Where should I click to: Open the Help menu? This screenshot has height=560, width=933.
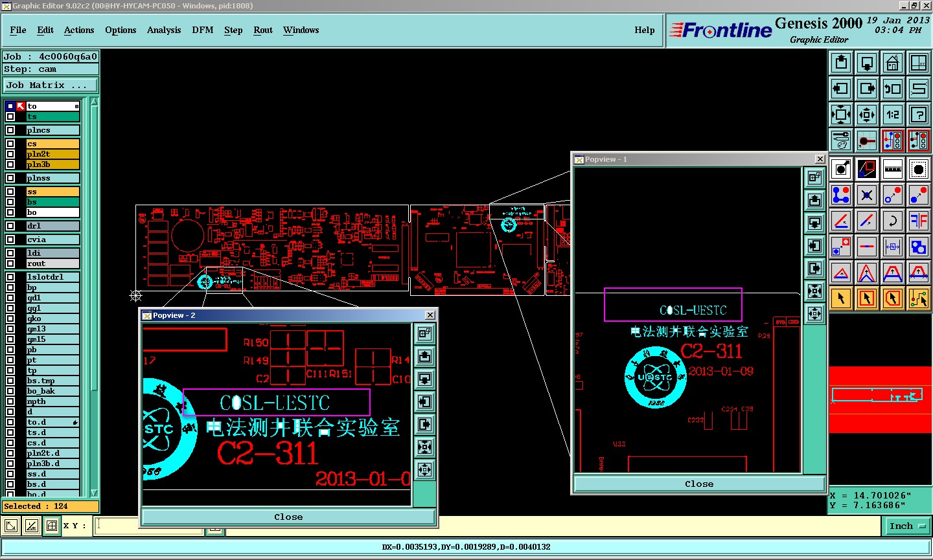coord(645,30)
